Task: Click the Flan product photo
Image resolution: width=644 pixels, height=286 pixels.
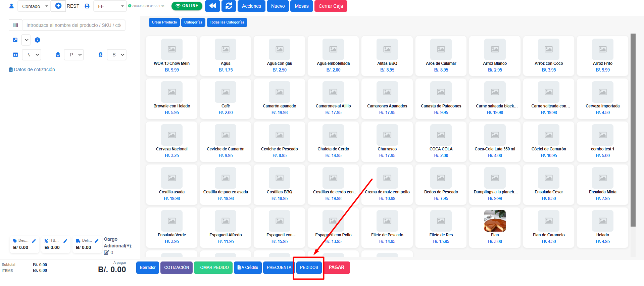Action: pos(495,221)
